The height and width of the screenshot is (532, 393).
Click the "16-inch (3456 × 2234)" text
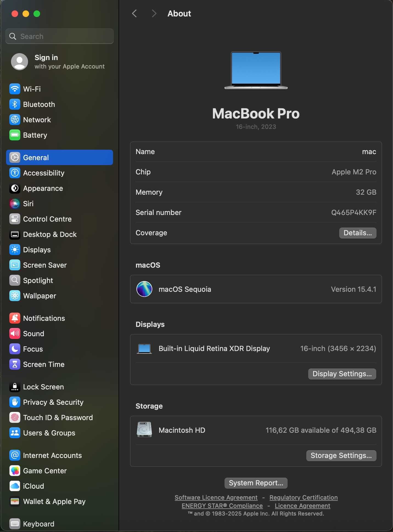[x=338, y=349]
